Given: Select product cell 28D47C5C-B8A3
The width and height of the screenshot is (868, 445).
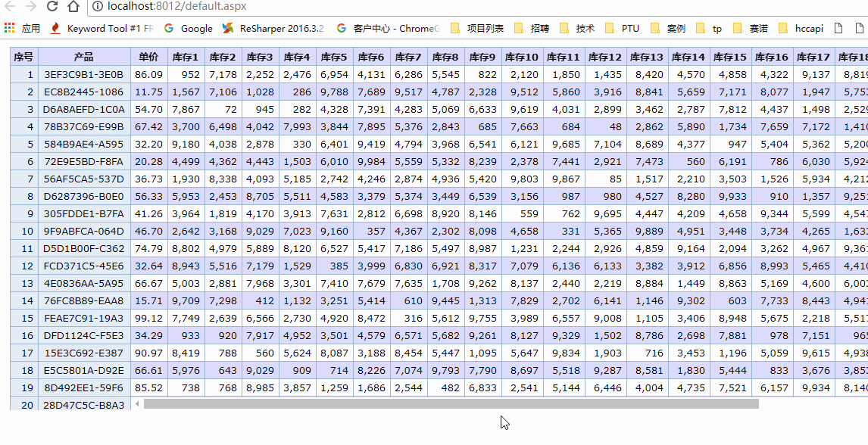Looking at the screenshot, I should coord(84,404).
